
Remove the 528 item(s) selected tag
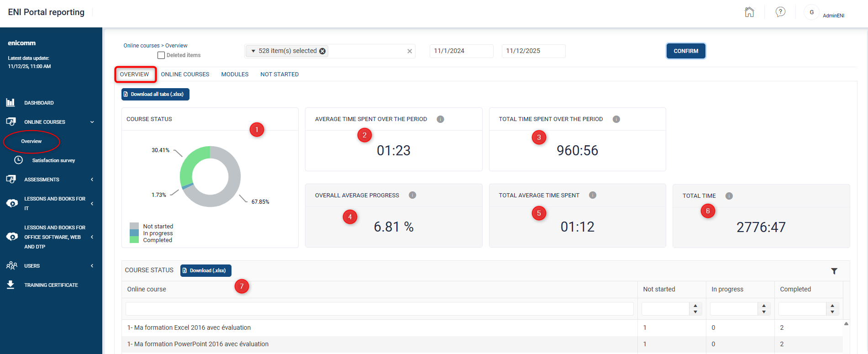point(322,51)
